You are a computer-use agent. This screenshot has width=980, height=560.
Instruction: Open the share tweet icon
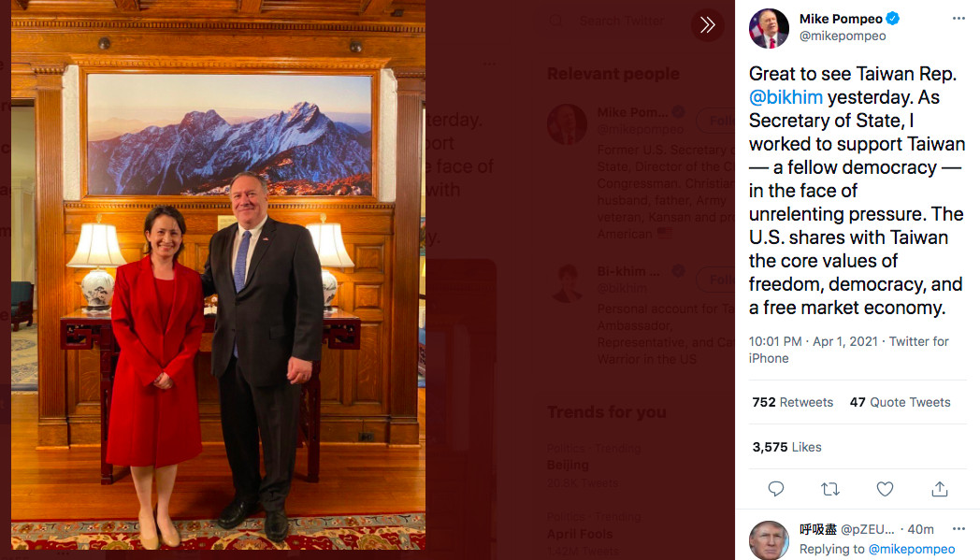[940, 489]
